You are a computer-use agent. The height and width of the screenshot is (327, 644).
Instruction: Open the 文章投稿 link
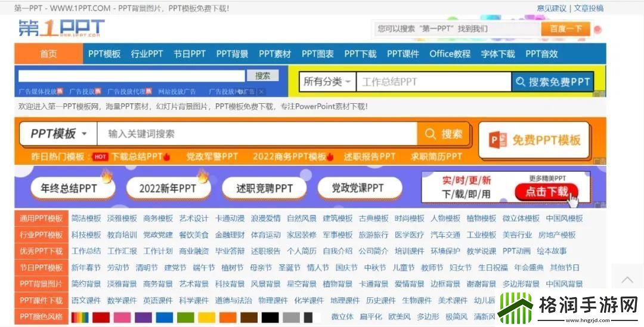point(589,8)
